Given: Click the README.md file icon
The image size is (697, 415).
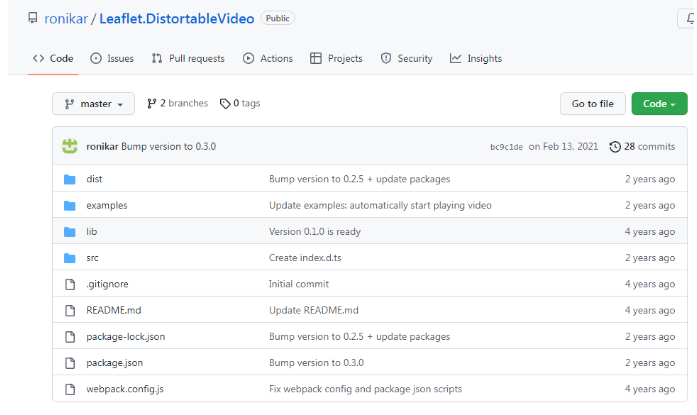Looking at the screenshot, I should [x=70, y=311].
